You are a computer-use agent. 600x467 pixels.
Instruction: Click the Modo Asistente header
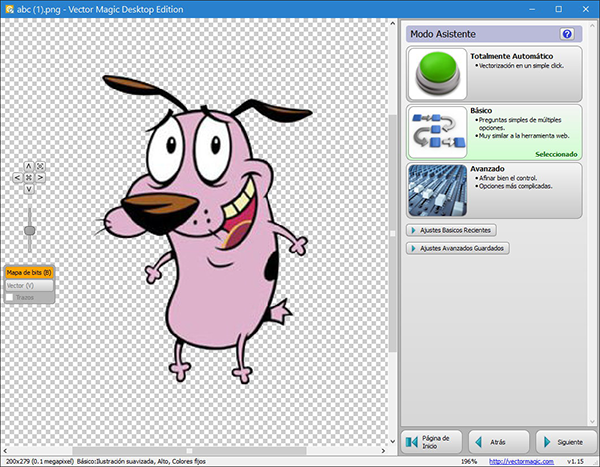tap(494, 34)
